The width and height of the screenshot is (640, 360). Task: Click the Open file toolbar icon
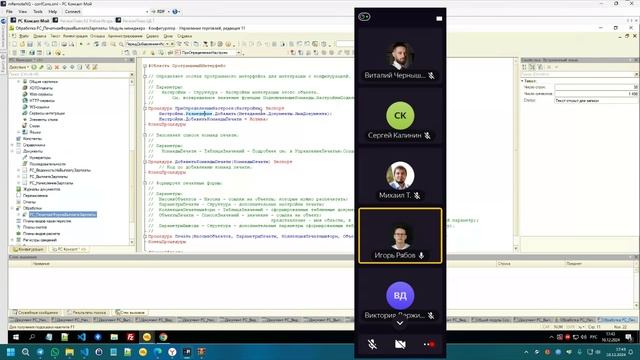pos(22,44)
